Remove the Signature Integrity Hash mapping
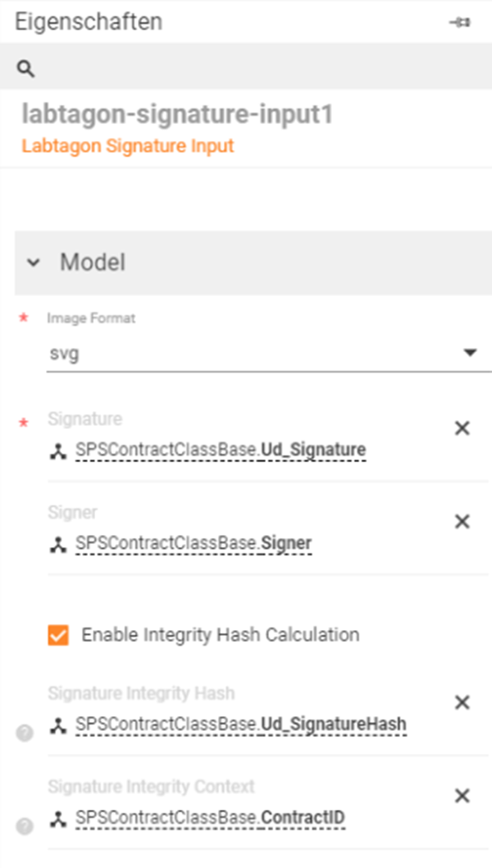The height and width of the screenshot is (868, 492). (x=462, y=703)
